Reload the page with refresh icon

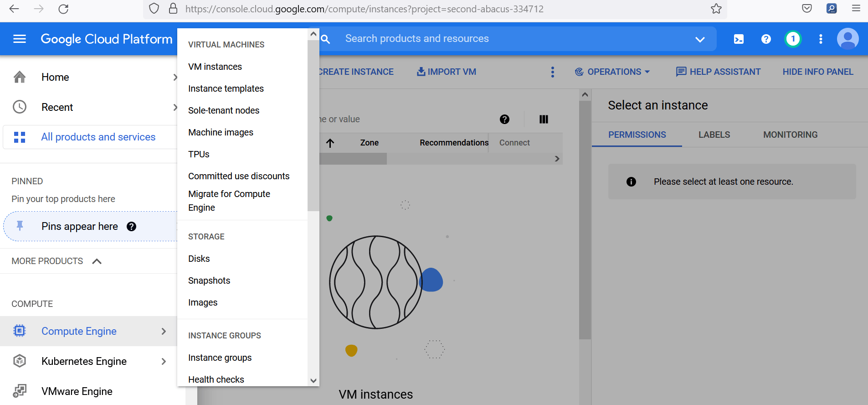point(63,9)
